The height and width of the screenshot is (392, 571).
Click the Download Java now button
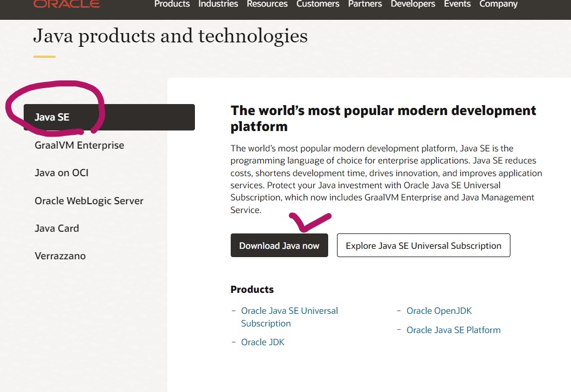[x=279, y=246]
